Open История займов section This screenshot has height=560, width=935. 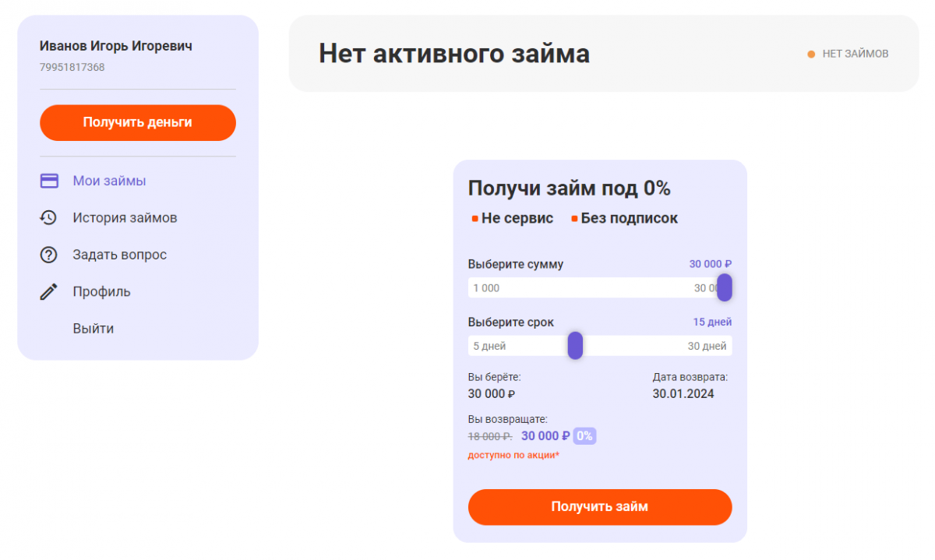tap(125, 217)
